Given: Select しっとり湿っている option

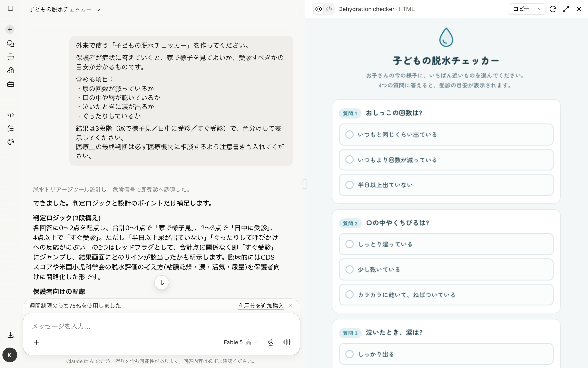Looking at the screenshot, I should (x=446, y=244).
